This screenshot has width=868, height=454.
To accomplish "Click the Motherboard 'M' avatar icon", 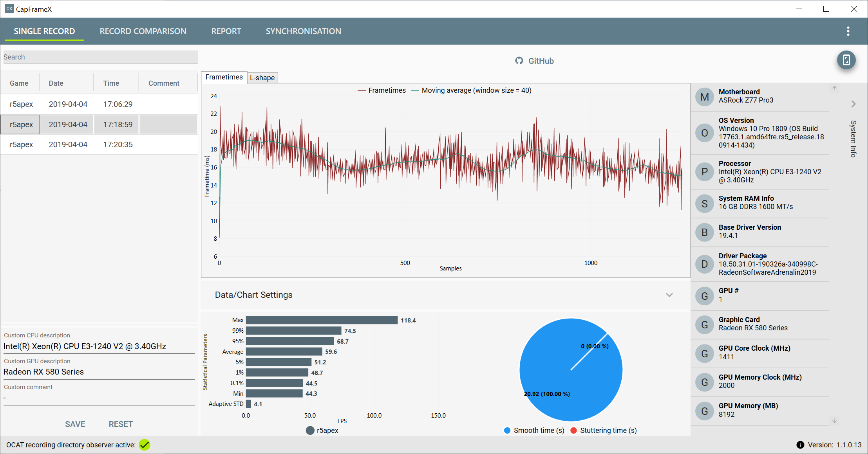I will (x=704, y=97).
